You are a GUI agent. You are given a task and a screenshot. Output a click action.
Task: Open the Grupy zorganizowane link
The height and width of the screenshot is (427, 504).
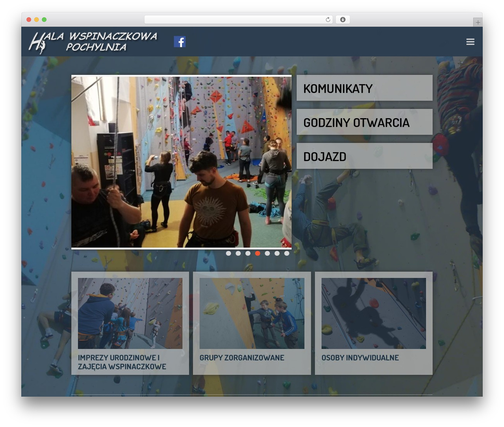pos(242,358)
